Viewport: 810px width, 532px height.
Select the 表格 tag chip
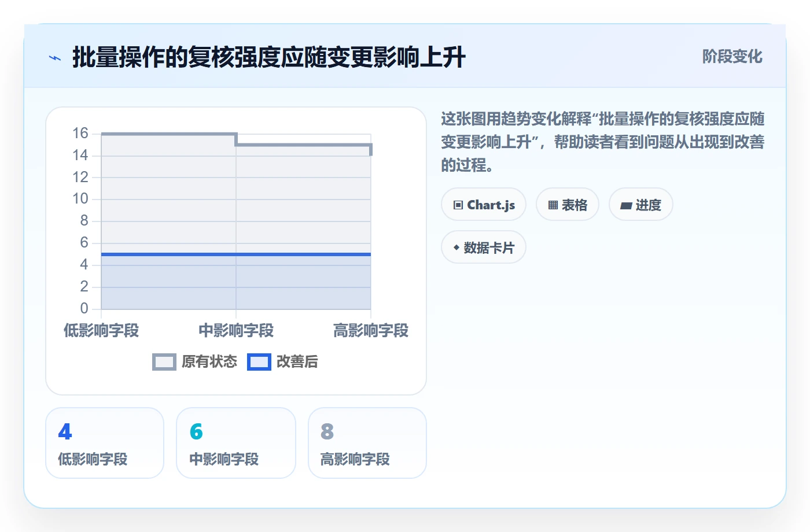point(568,205)
